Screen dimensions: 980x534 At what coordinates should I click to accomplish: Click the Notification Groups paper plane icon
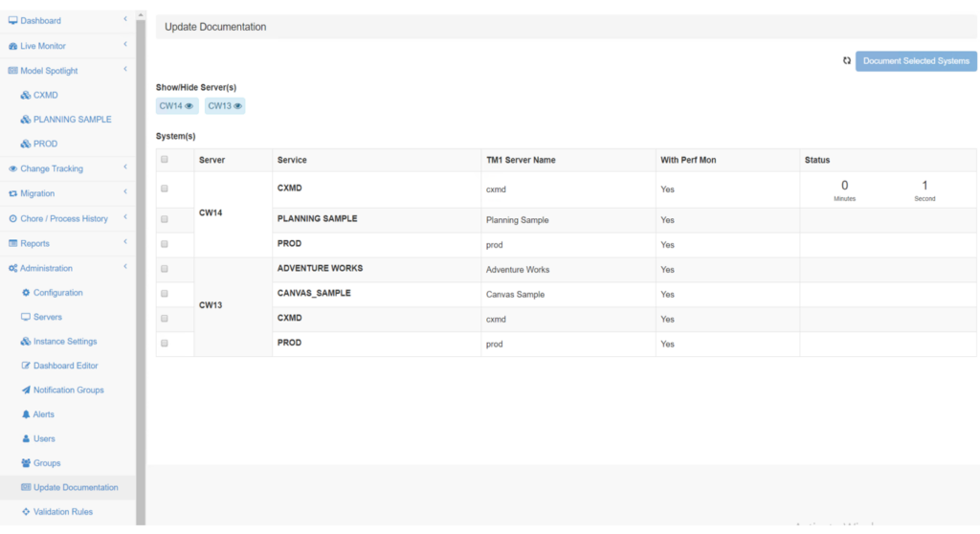tap(26, 390)
